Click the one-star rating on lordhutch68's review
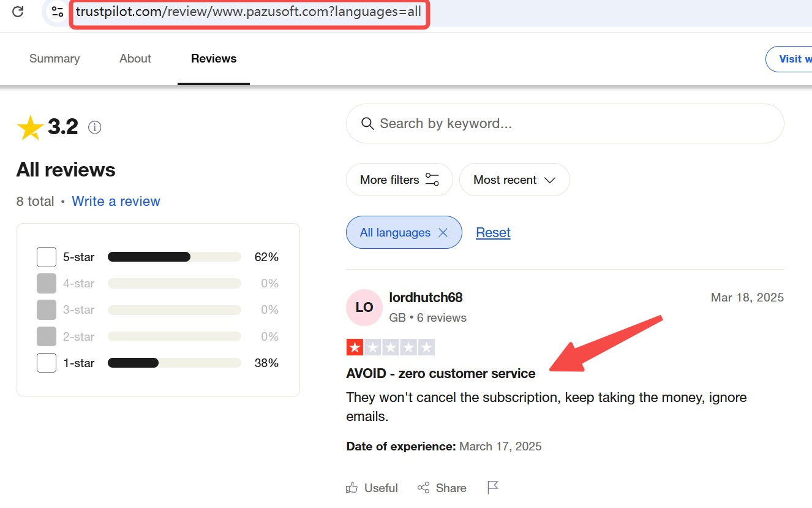812x508 pixels. tap(391, 348)
